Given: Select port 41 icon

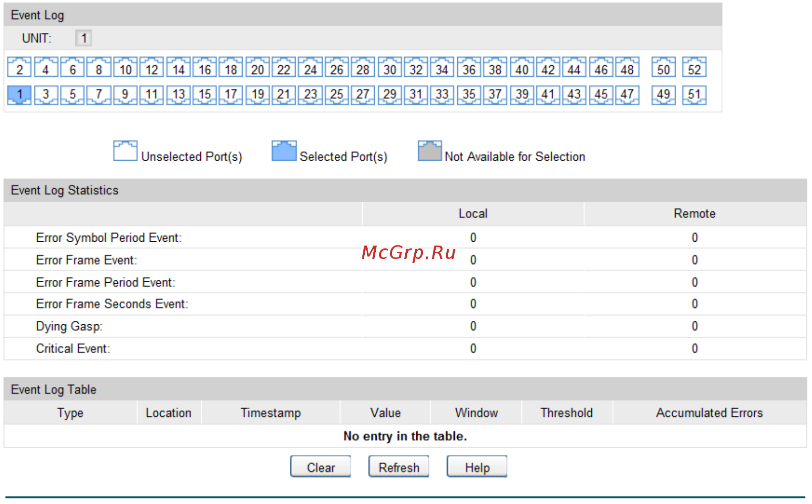Looking at the screenshot, I should point(548,95).
